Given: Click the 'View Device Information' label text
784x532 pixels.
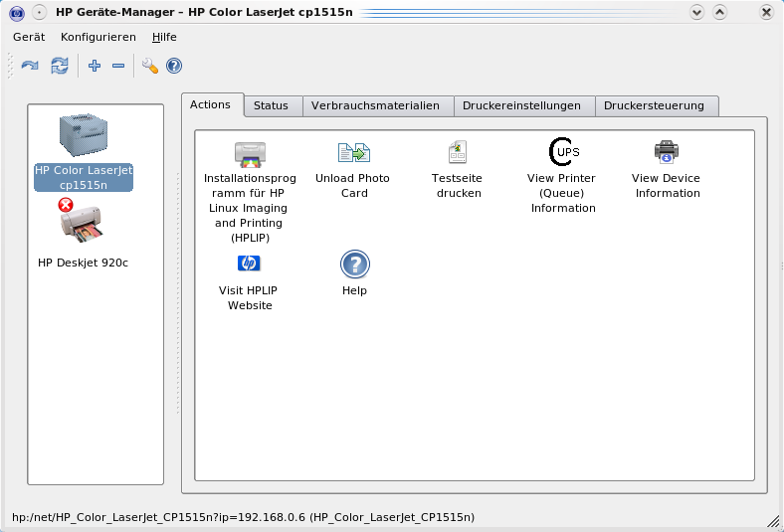Looking at the screenshot, I should pos(667,185).
